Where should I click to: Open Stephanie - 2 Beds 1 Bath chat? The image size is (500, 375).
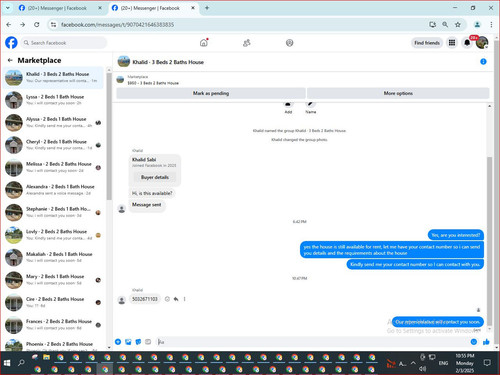click(53, 212)
